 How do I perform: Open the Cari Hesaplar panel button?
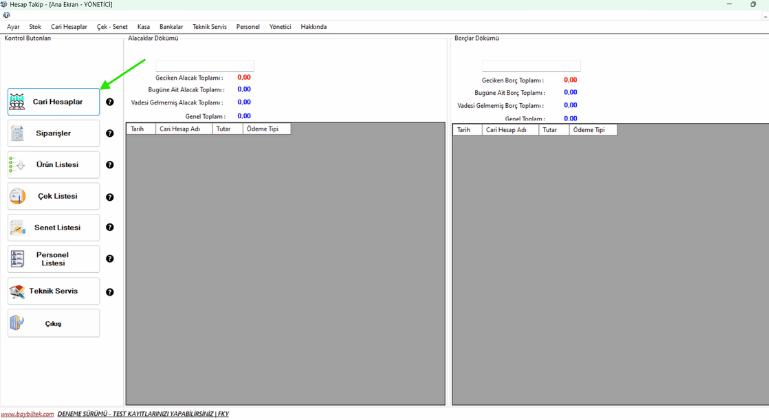(54, 102)
